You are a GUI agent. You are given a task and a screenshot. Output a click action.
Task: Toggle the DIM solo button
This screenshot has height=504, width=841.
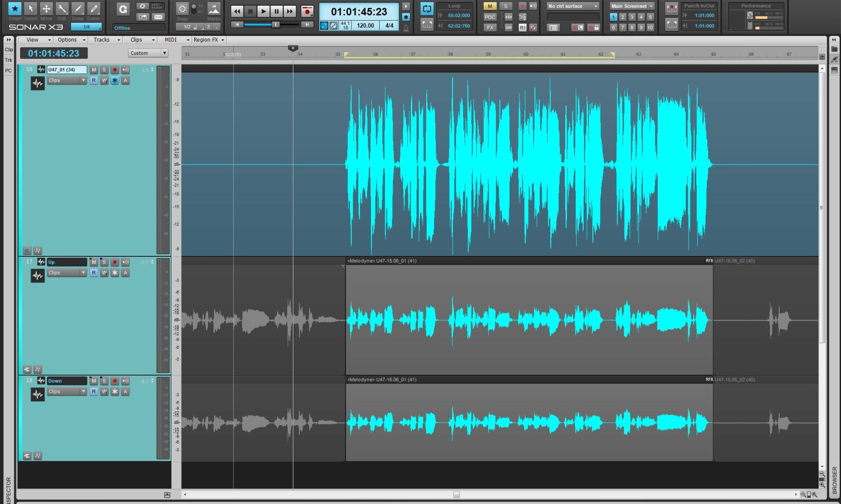(508, 27)
